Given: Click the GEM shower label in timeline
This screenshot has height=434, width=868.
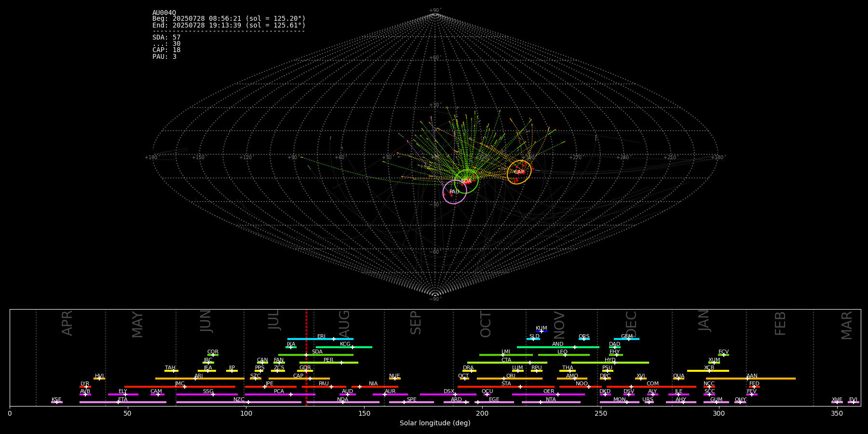Looking at the screenshot, I should (627, 337).
